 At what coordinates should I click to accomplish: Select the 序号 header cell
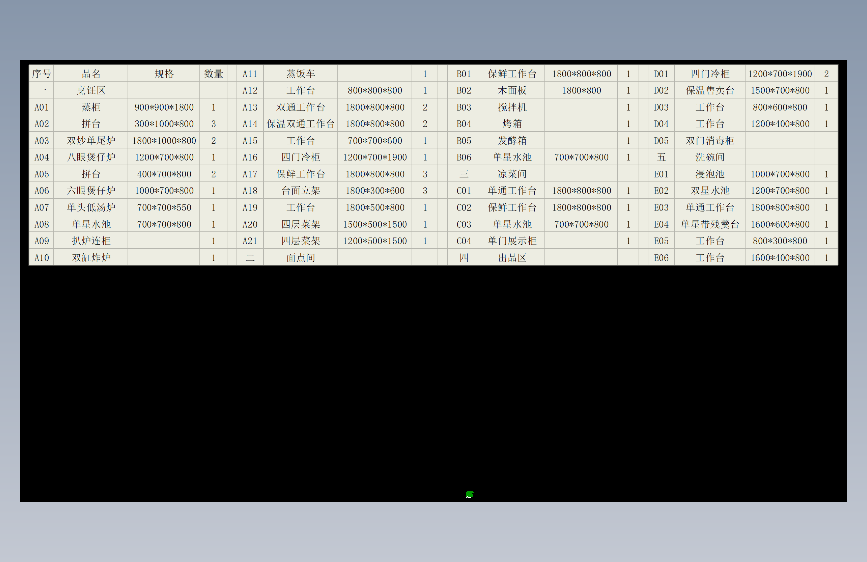click(41, 74)
